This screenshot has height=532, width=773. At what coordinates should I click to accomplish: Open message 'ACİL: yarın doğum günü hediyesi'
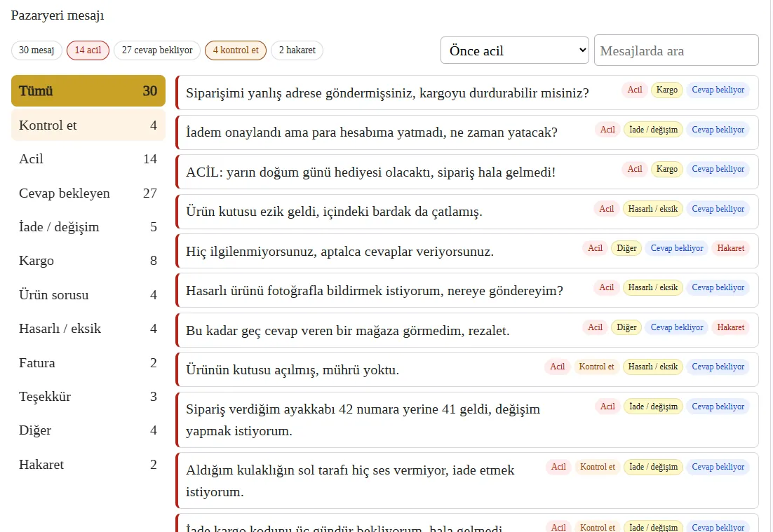[x=467, y=172]
